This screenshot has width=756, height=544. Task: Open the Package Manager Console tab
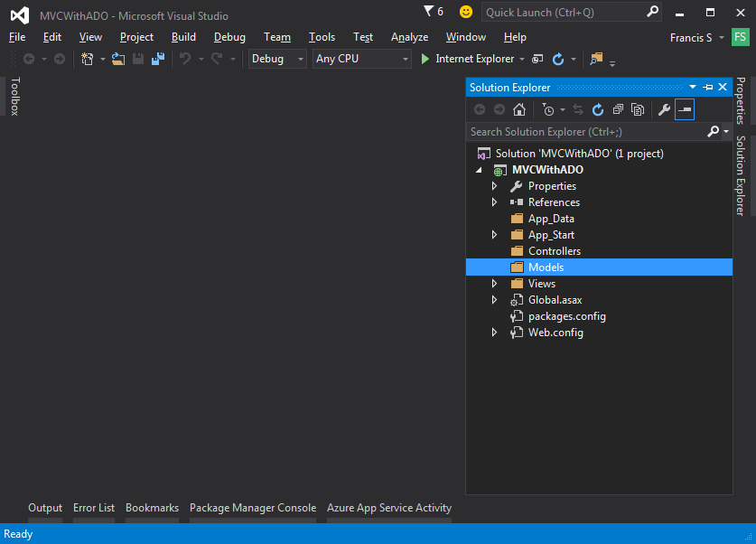pos(253,508)
